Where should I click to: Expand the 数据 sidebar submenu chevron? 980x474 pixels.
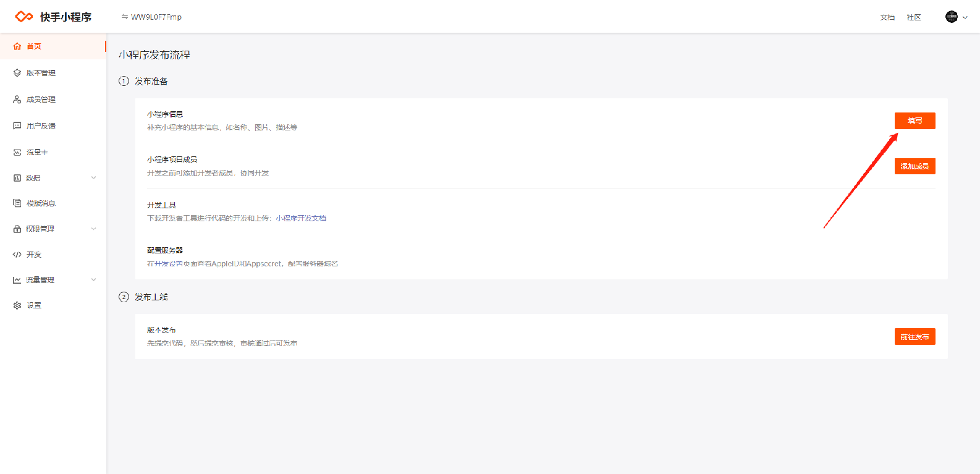point(94,178)
